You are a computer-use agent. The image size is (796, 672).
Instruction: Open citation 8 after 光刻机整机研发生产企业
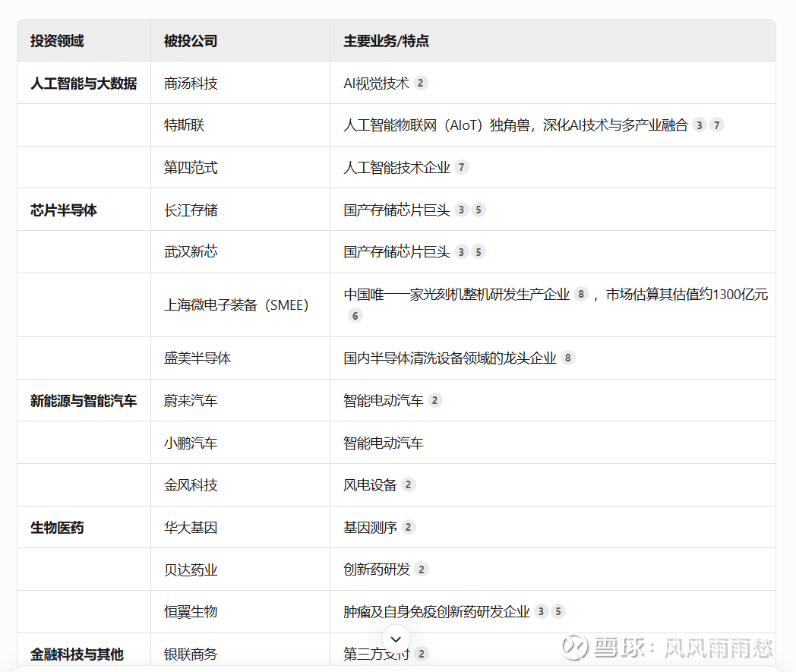581,294
